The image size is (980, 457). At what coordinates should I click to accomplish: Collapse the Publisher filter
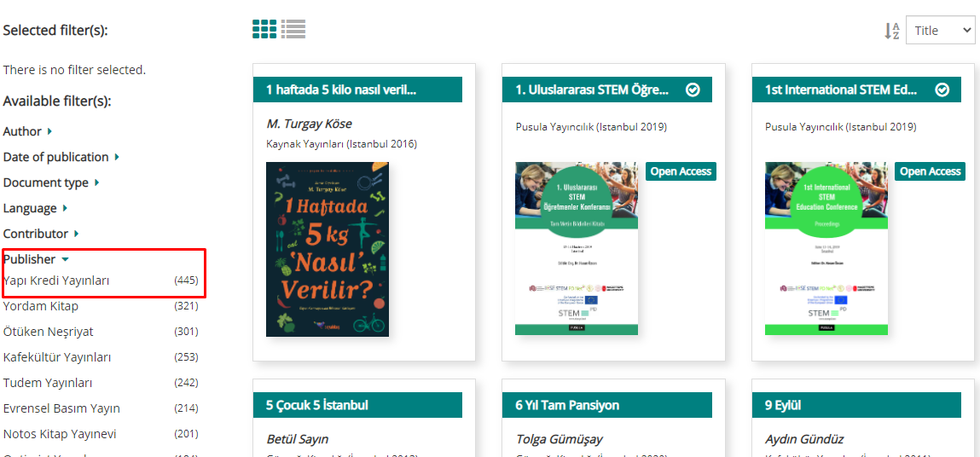click(x=37, y=259)
